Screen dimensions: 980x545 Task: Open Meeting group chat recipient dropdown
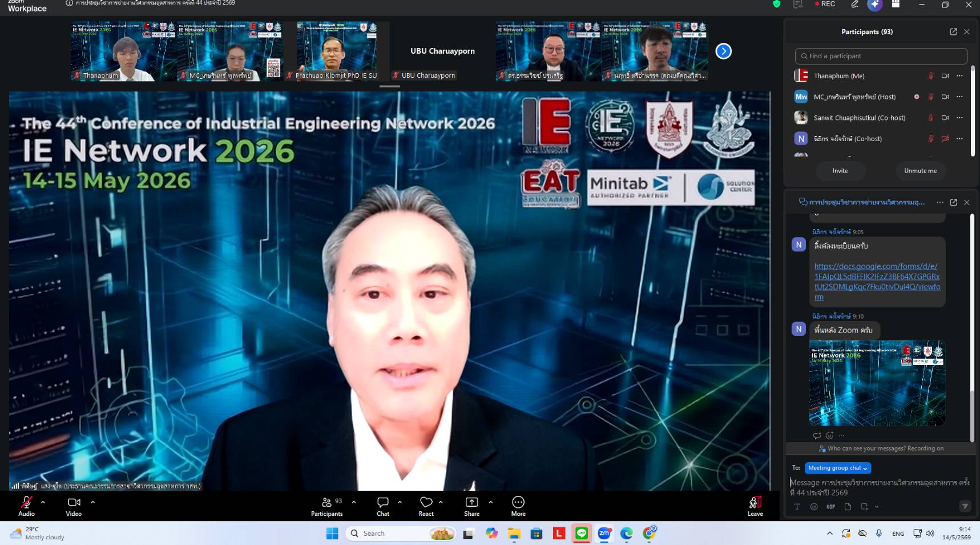point(837,468)
